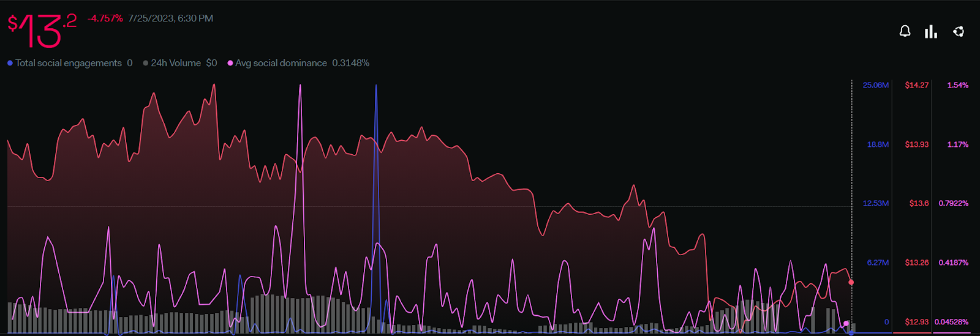Image resolution: width=980 pixels, height=336 pixels.
Task: Click the 7/25/2023, 6:30 PM timestamp
Action: (x=170, y=18)
